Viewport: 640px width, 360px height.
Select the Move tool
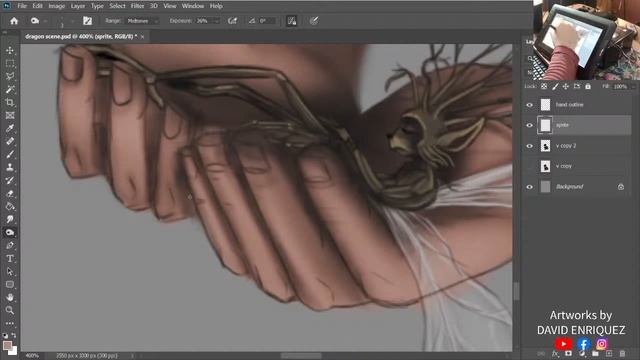click(x=10, y=50)
